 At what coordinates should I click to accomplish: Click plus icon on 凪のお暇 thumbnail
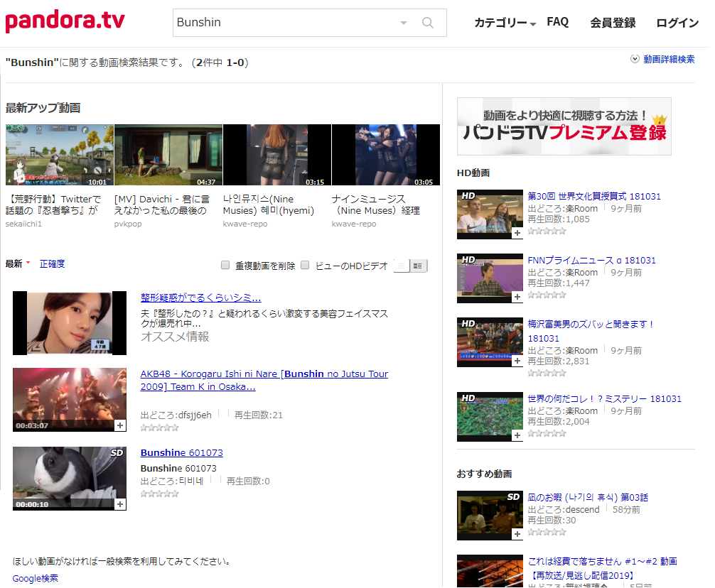(517, 534)
